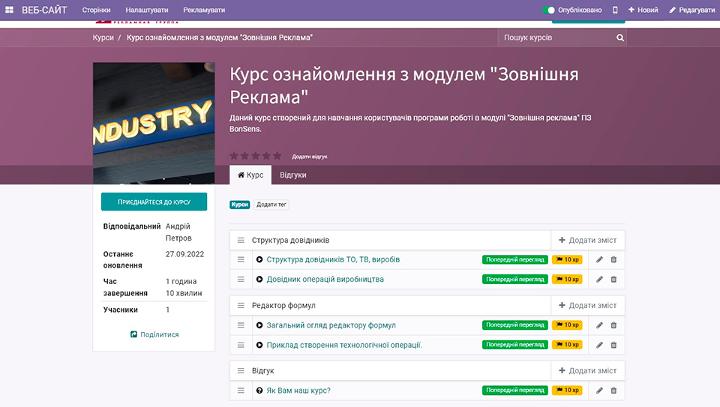Screen dimensions: 720x407
Task: Grab drag handle for Редактор формул section
Action: pos(241,305)
